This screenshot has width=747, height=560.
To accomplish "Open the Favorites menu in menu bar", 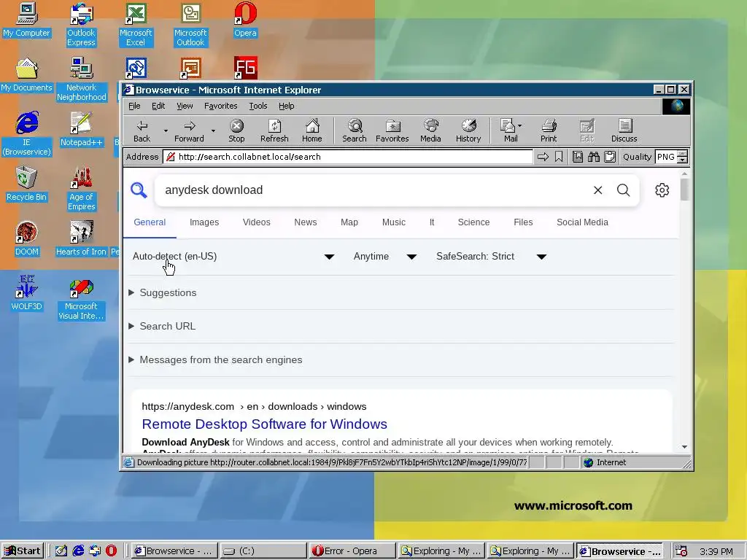I will (x=220, y=106).
